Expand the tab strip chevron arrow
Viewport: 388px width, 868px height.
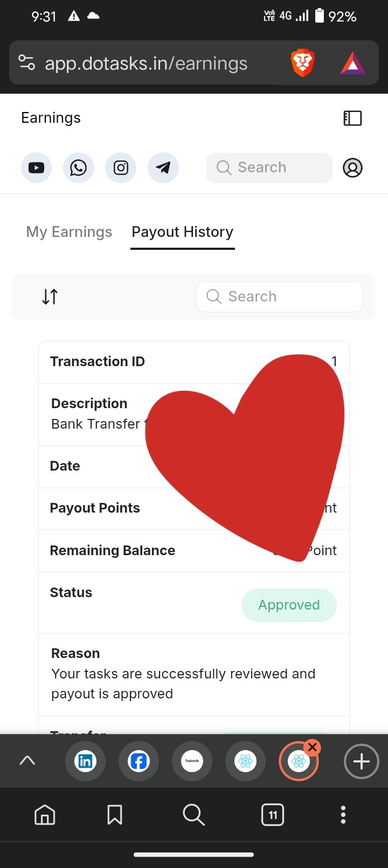[27, 760]
